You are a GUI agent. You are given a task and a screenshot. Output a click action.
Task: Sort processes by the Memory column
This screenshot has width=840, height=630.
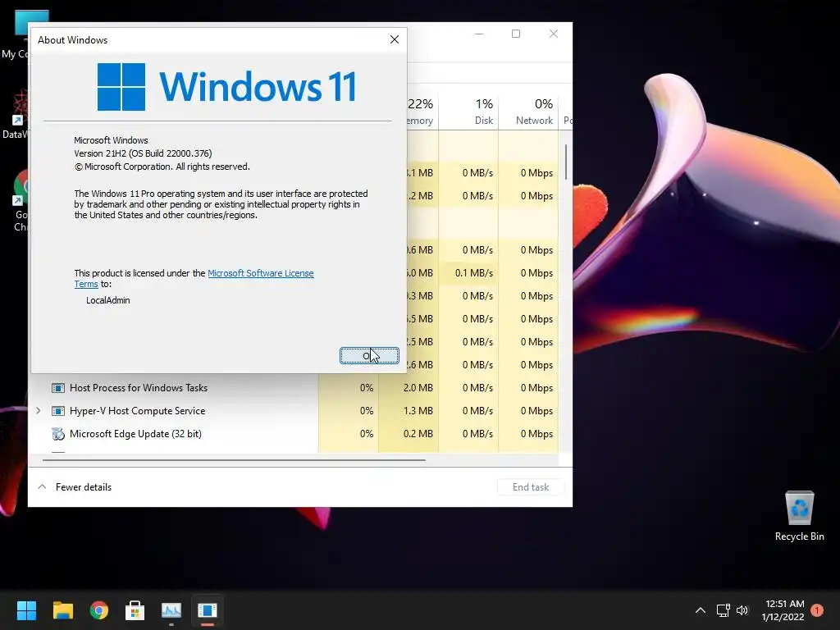click(422, 112)
